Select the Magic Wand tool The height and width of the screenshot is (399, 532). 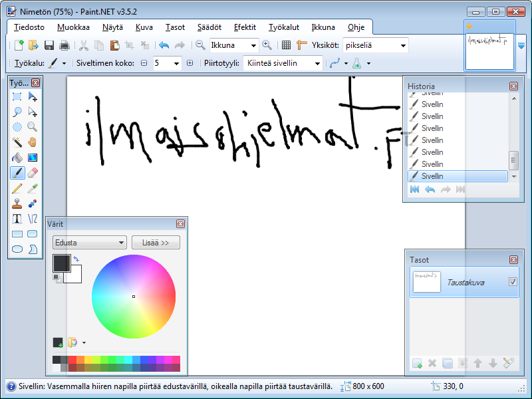17,142
